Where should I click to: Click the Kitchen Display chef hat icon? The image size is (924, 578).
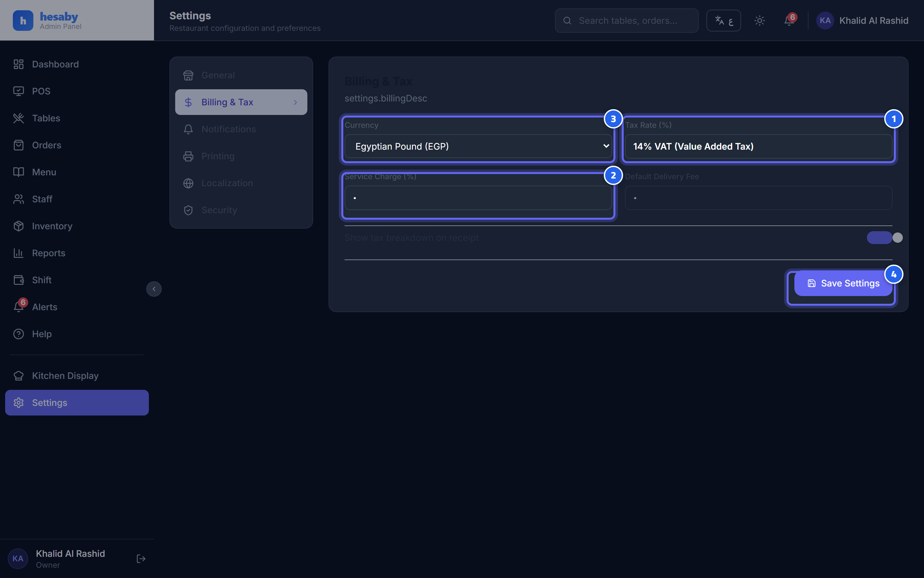pyautogui.click(x=18, y=376)
